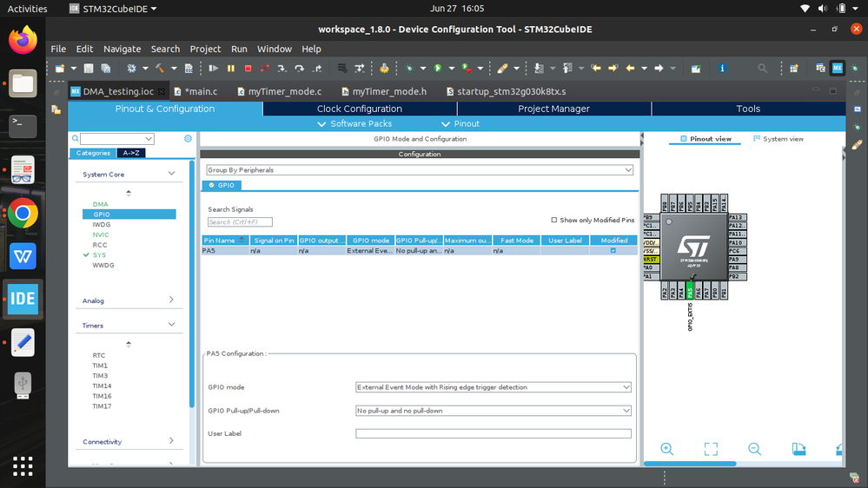Select DMA in System Core list

[x=100, y=204]
